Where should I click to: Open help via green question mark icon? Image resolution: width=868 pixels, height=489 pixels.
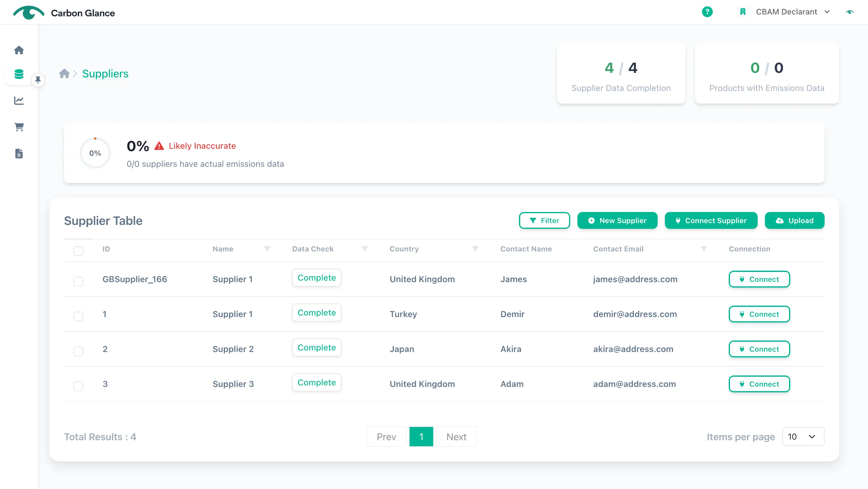[x=707, y=12]
